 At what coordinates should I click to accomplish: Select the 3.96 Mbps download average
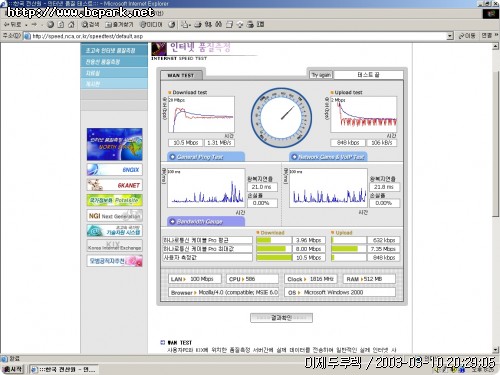pyautogui.click(x=308, y=240)
